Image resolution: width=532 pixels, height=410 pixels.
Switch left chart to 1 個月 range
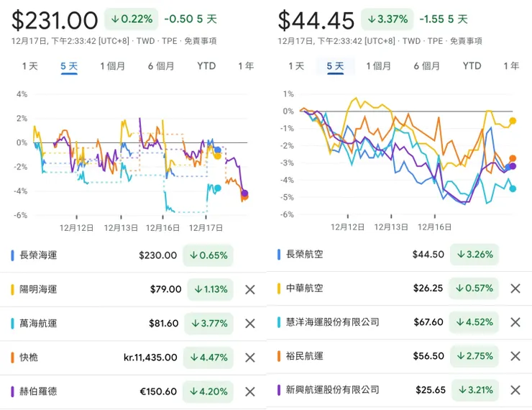pos(112,66)
